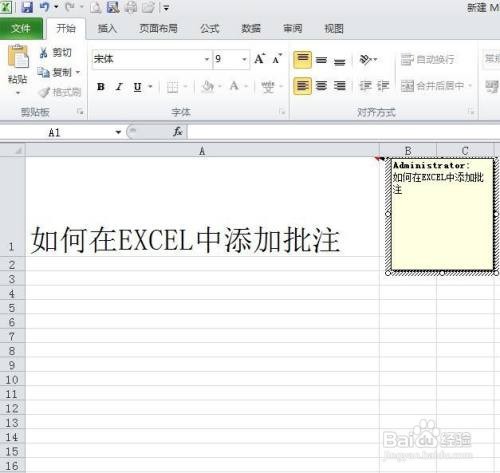500x473 pixels.
Task: Click 自动换行 Wrap Text button
Action: tap(428, 60)
